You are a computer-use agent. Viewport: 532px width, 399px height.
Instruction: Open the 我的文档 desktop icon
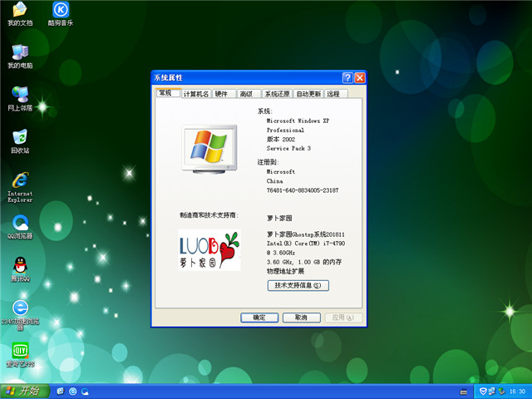click(x=20, y=13)
